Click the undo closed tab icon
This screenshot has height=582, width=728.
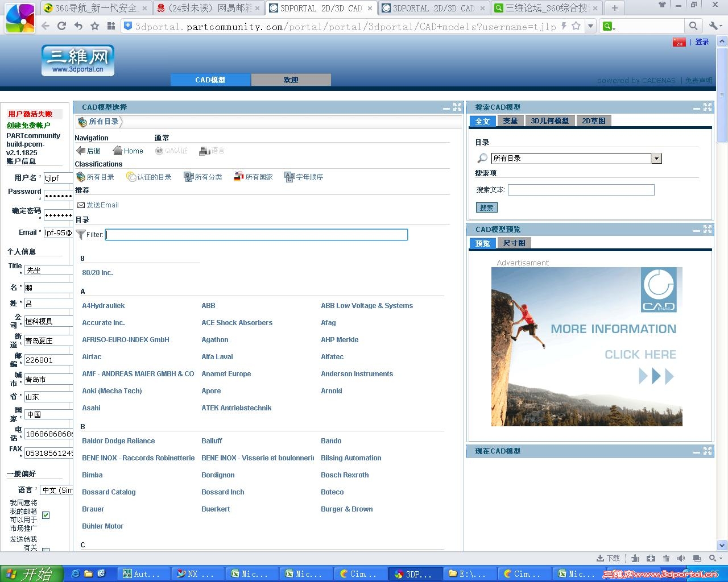(x=78, y=26)
